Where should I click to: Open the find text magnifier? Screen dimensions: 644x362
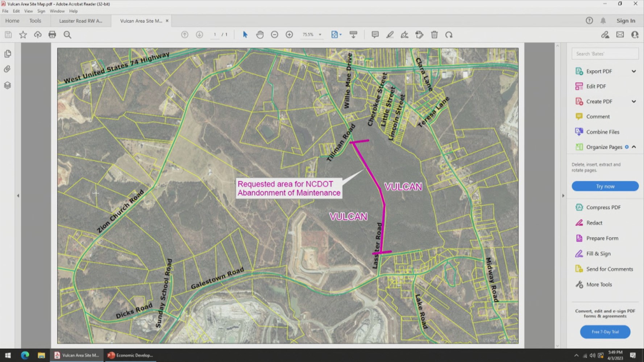tap(67, 35)
